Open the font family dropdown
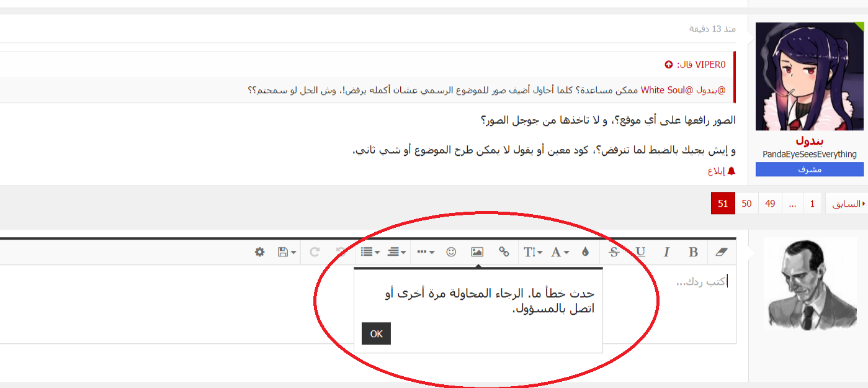Screen dimensions: 868x388 [x=560, y=252]
